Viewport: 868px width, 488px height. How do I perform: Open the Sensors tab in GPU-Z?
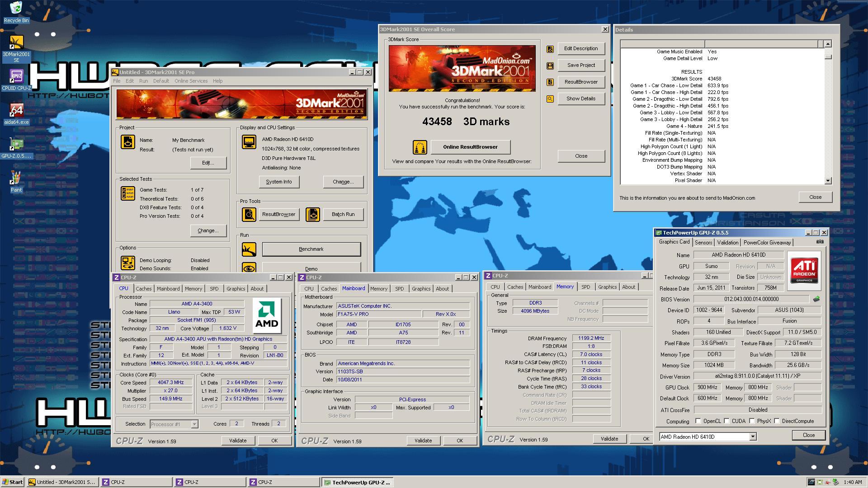click(703, 243)
